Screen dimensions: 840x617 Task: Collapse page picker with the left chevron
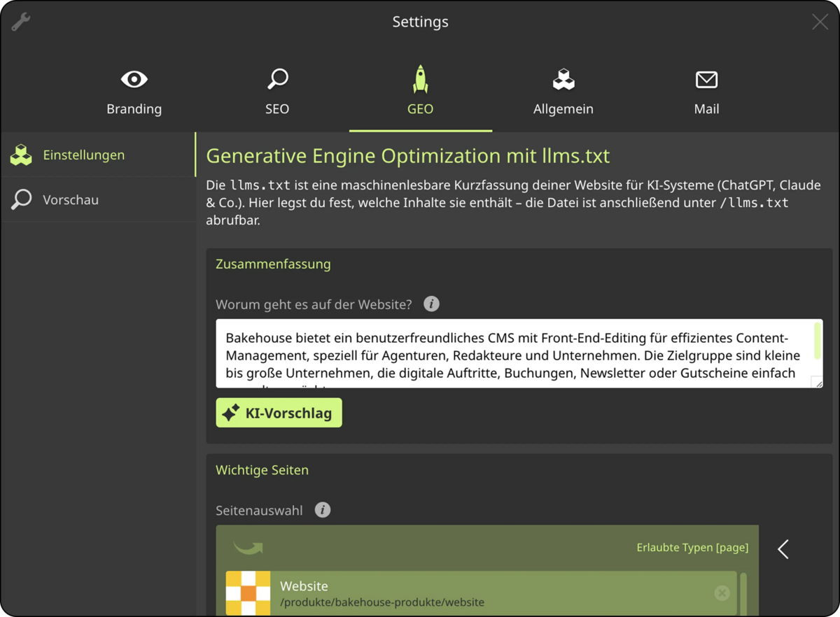coord(783,549)
